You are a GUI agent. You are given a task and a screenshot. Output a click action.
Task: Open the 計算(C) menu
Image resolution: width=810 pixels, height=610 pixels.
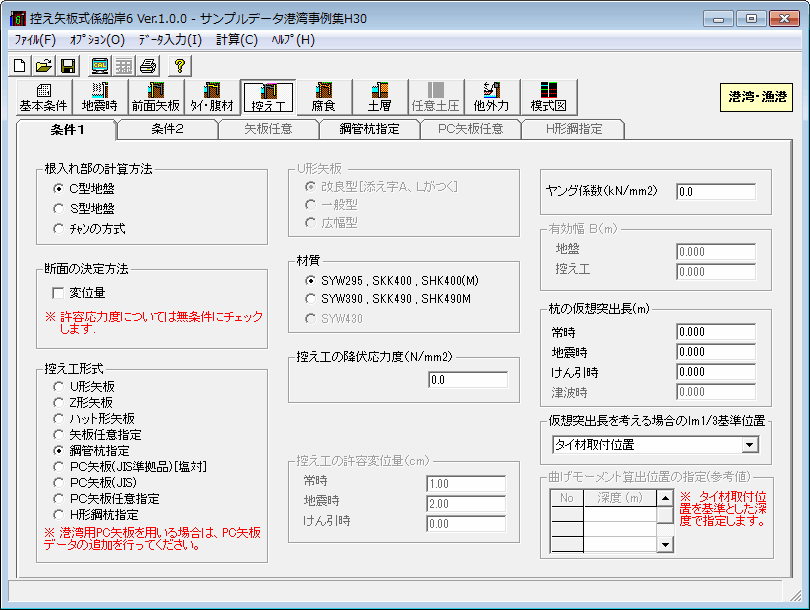237,40
